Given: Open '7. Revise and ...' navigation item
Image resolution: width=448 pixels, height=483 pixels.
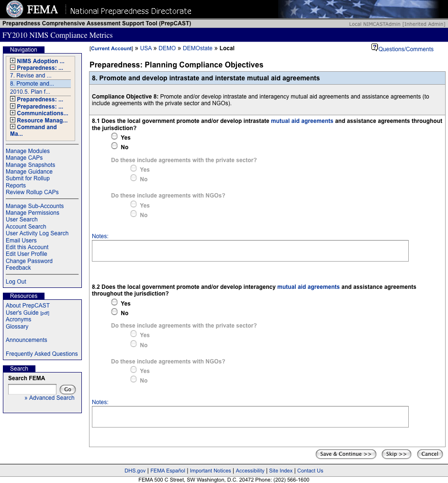Looking at the screenshot, I should click(x=31, y=76).
